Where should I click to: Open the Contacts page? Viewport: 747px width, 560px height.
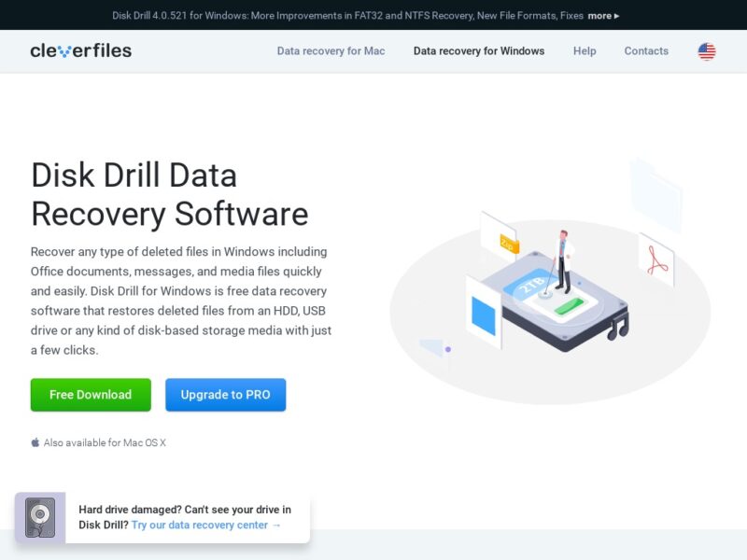pos(646,51)
